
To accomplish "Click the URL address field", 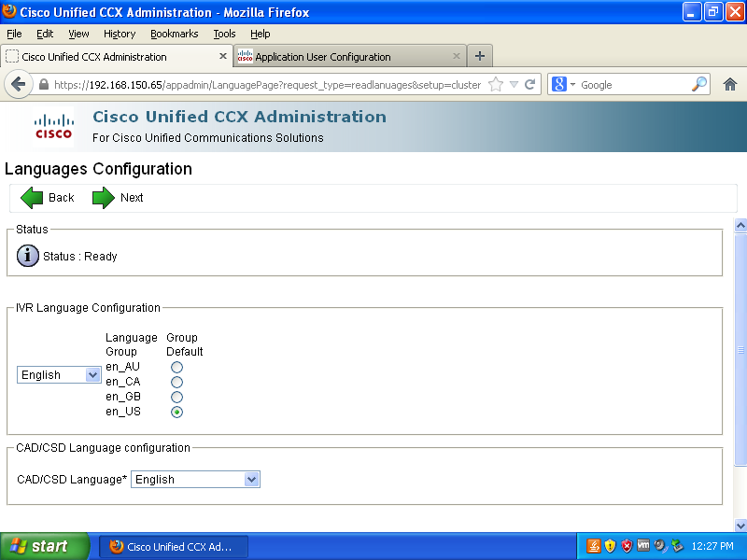I will pos(267,85).
